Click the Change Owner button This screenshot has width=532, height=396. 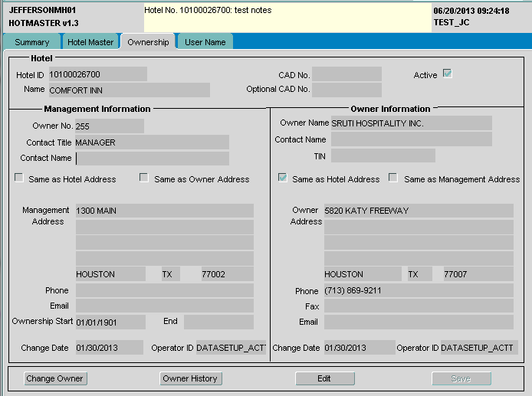[x=55, y=378]
